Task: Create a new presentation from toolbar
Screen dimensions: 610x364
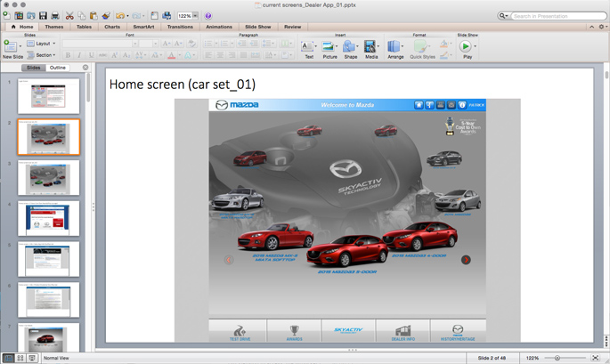Action: click(6, 15)
